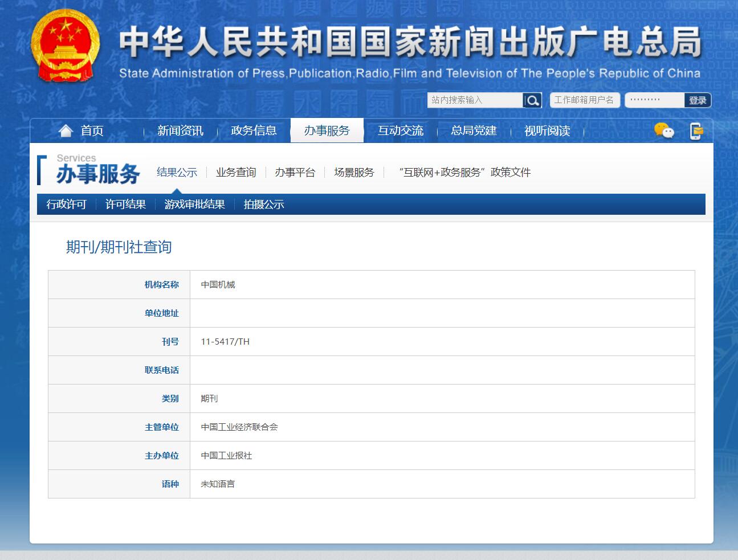Click the 期刊/期刊社查询 page title
The image size is (738, 560).
(x=119, y=247)
